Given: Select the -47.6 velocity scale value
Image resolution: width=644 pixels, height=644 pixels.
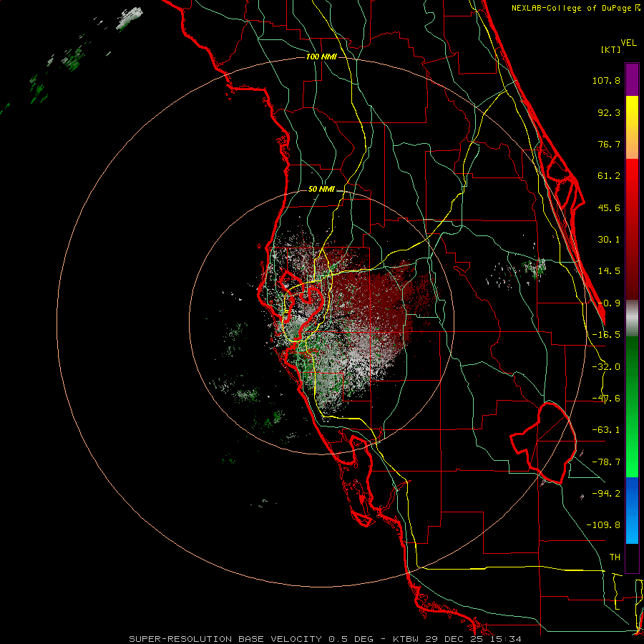Looking at the screenshot, I should pos(606,399).
